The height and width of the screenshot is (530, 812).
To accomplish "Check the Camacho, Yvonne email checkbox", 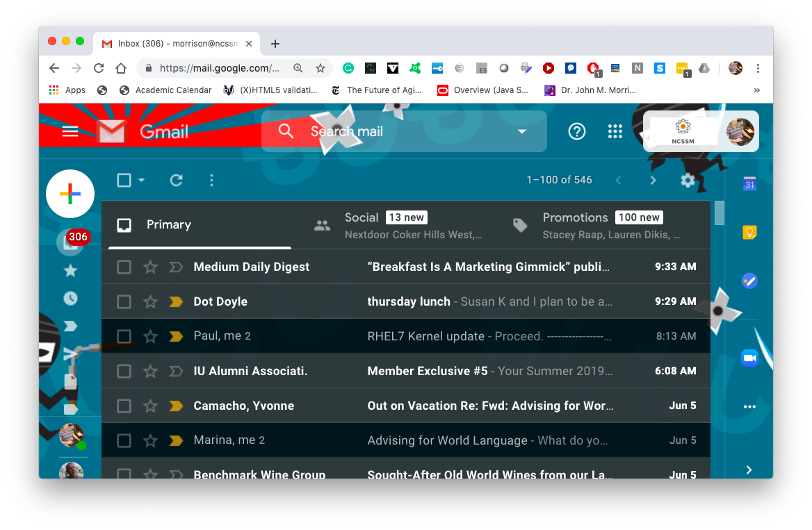I will point(124,406).
